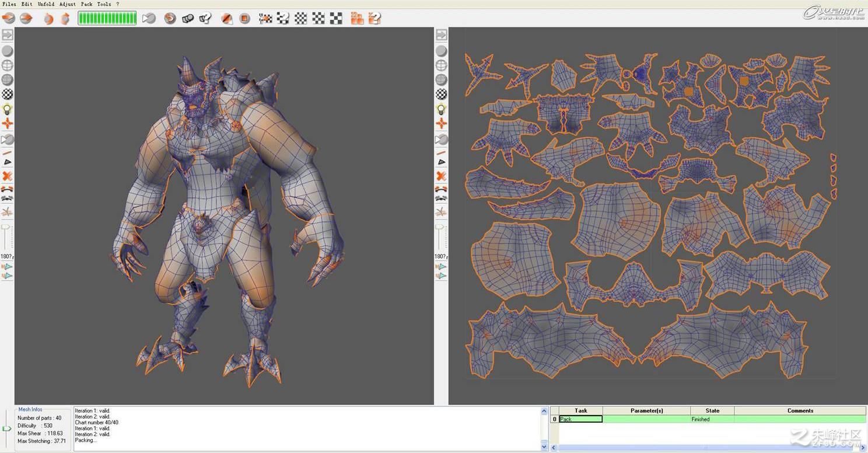Click the camera icon in UV view sidebar
The width and height of the screenshot is (868, 453).
pyautogui.click(x=442, y=140)
